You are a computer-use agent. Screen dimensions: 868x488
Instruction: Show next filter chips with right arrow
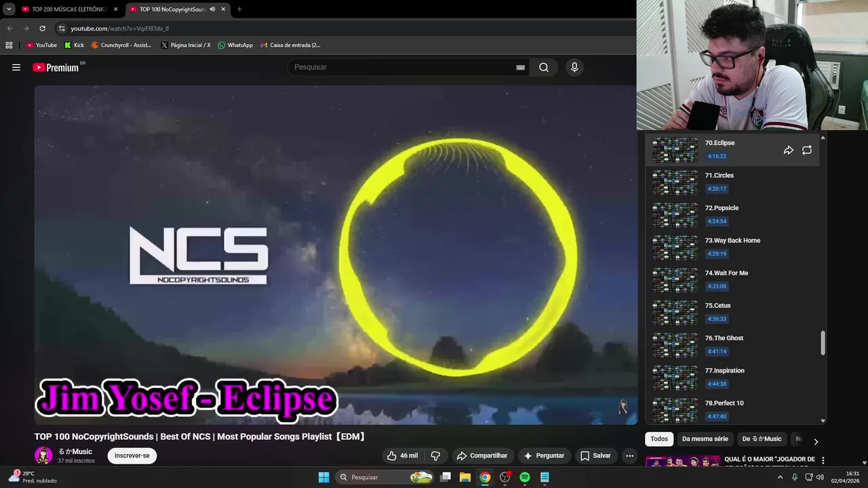(816, 441)
